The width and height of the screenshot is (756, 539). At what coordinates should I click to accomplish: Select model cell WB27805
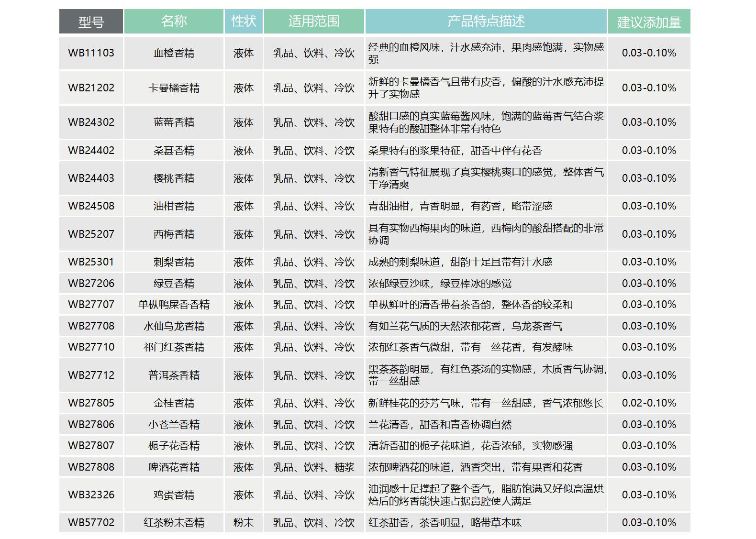91,403
